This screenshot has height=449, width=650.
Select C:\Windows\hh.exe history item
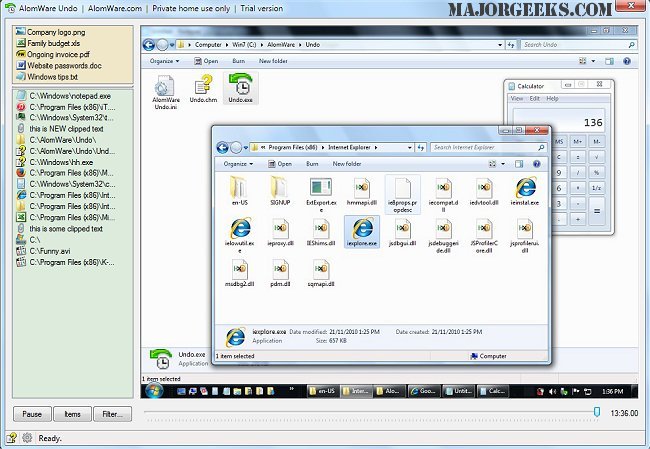[55, 162]
